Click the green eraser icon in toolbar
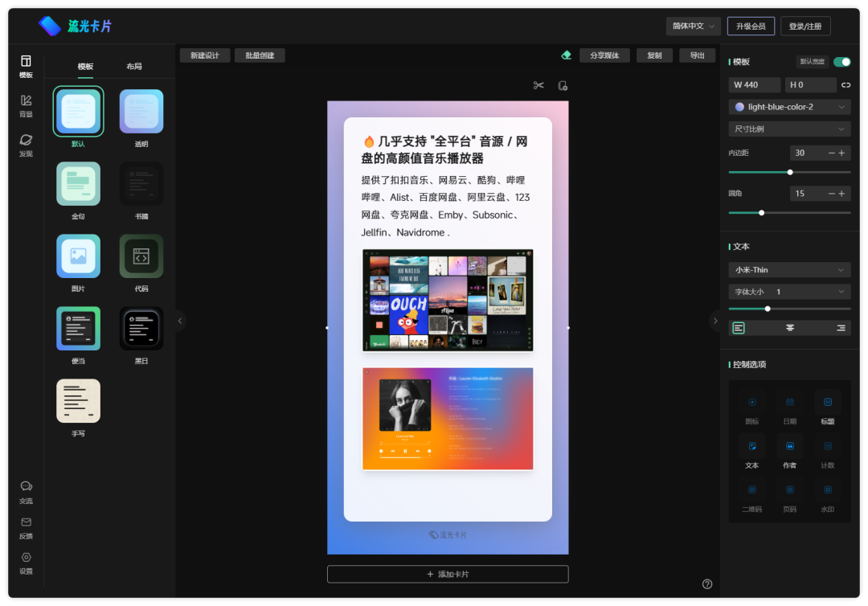The width and height of the screenshot is (868, 606). pos(566,55)
